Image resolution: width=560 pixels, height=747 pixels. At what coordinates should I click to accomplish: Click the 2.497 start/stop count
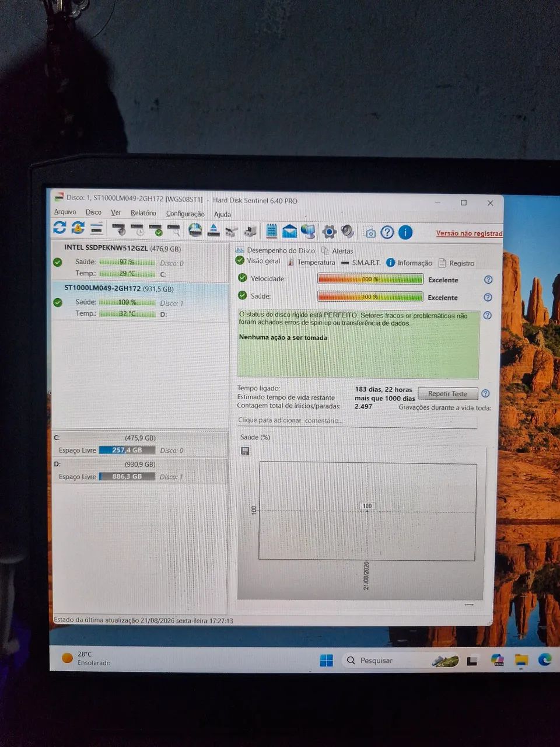[363, 407]
